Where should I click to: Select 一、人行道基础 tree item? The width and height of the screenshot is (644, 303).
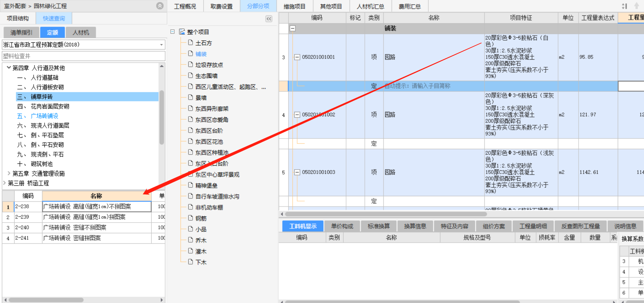click(38, 77)
